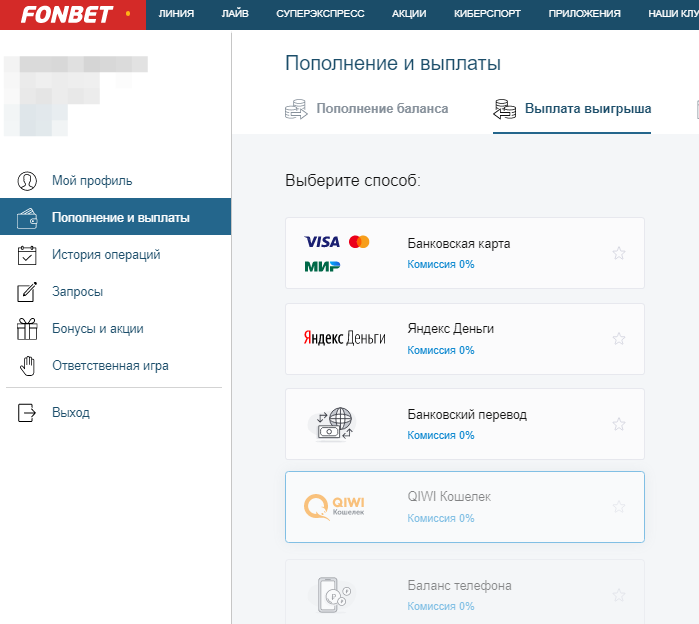The height and width of the screenshot is (624, 699).
Task: Click the orange dot next to FONBET
Action: coord(128,14)
